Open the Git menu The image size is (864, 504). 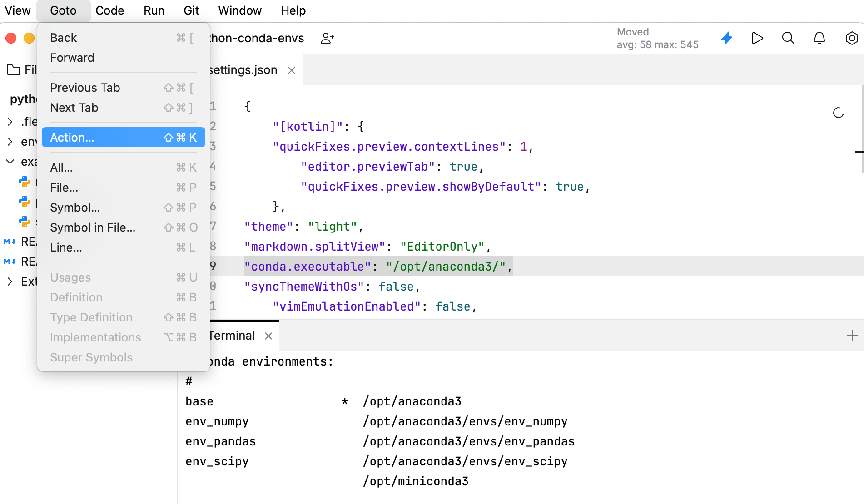click(191, 10)
